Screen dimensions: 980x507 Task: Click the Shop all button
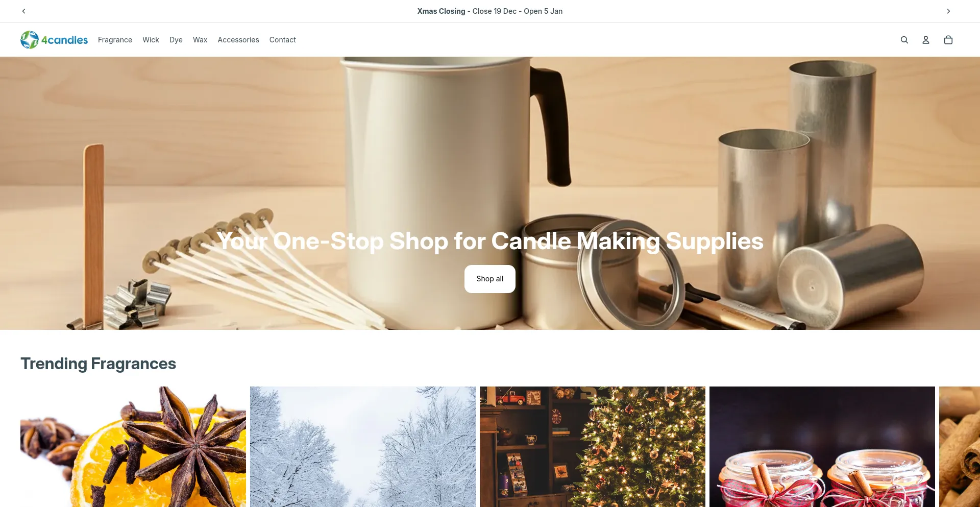[490, 279]
